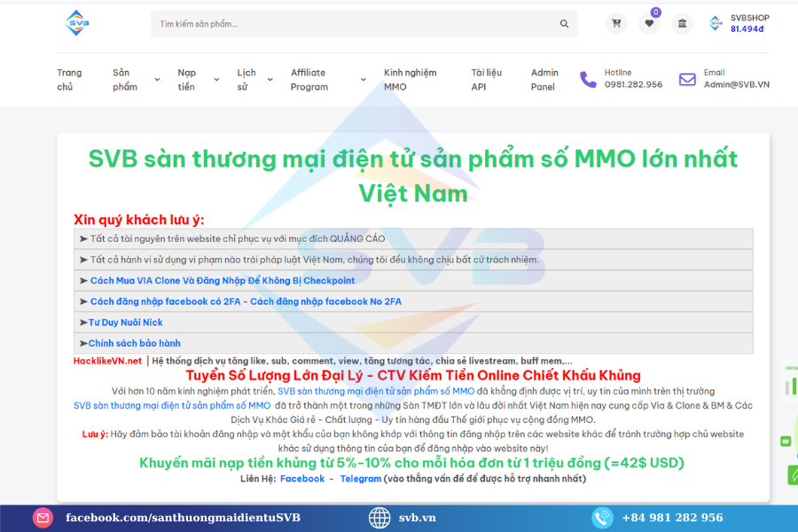Viewport: 798px width, 532px height.
Task: Click the SVB logo in the top-left
Action: point(75,23)
